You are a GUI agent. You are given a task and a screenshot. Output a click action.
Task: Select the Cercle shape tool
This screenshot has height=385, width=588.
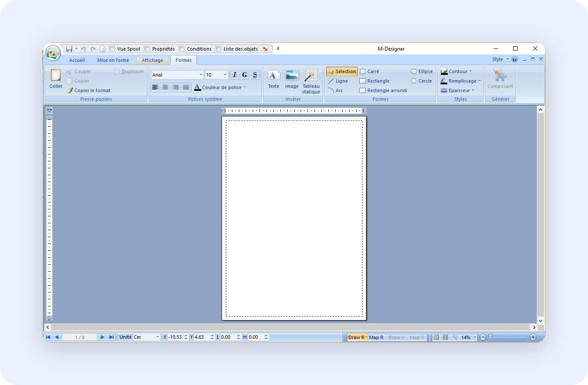(421, 81)
